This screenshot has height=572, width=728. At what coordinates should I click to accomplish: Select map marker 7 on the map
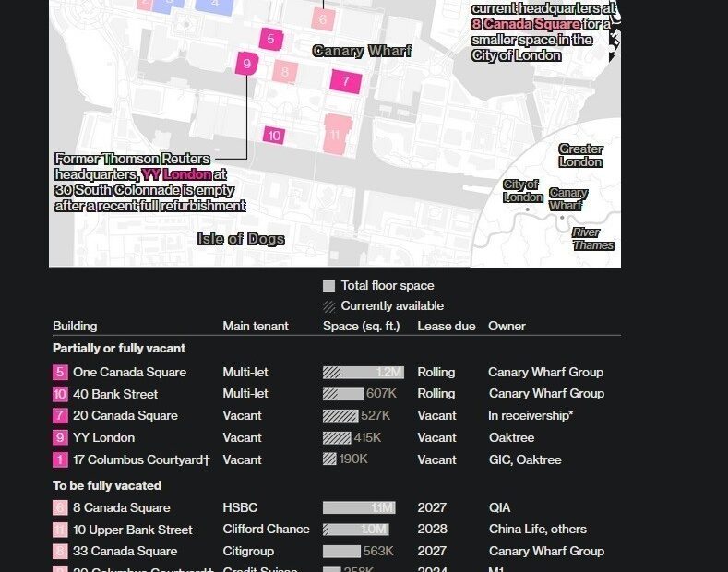tap(346, 81)
